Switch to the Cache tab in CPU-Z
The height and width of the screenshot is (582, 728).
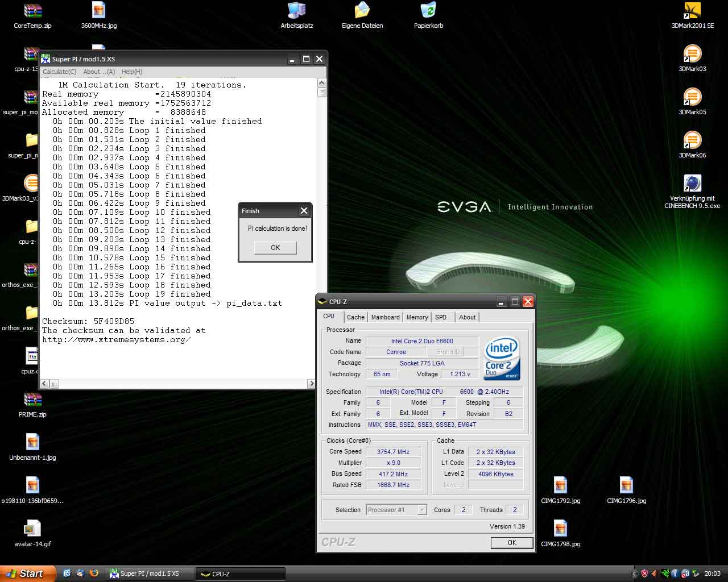point(355,317)
